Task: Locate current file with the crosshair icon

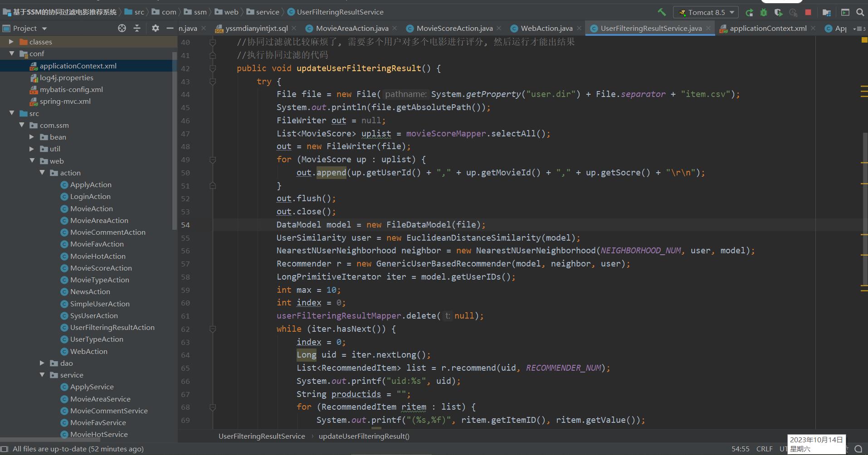Action: click(x=122, y=28)
